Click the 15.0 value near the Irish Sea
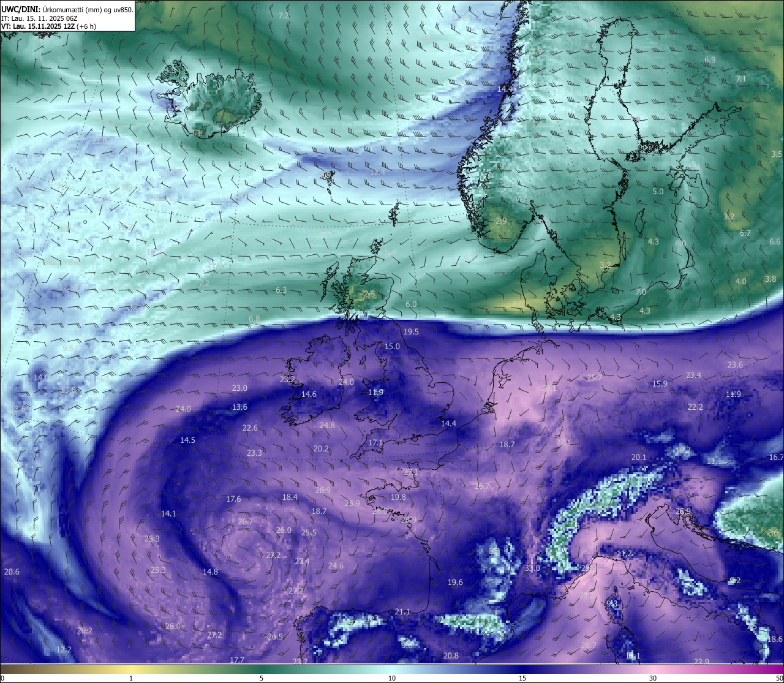The height and width of the screenshot is (683, 784). tap(392, 346)
